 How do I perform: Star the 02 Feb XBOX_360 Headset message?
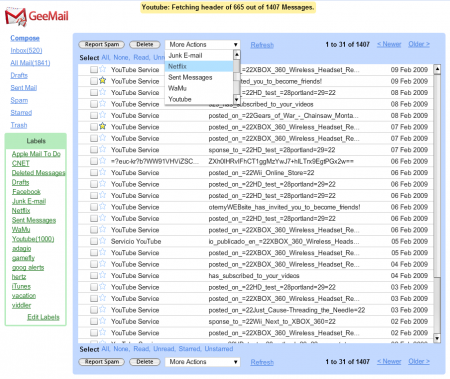pos(103,332)
